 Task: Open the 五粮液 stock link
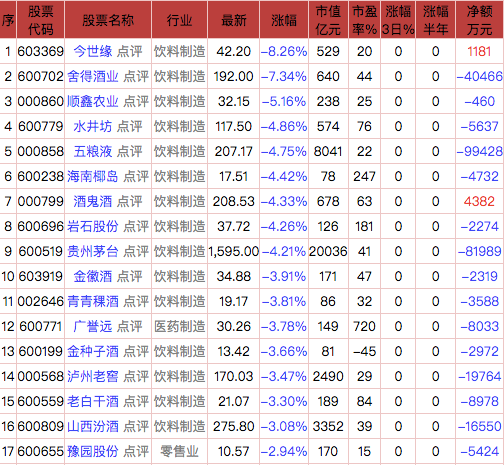click(x=93, y=151)
